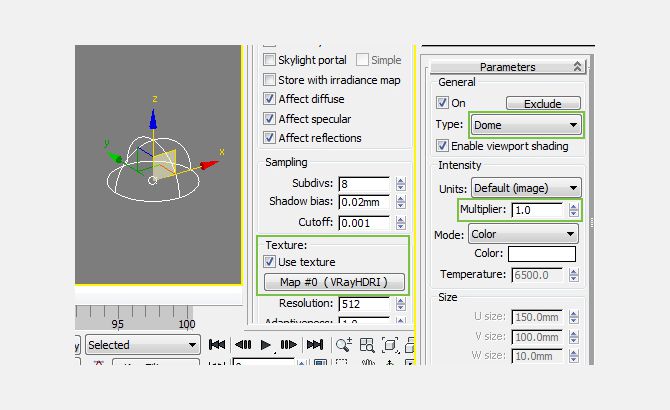Collapse the Parameters rollout arrow icon

click(x=577, y=67)
